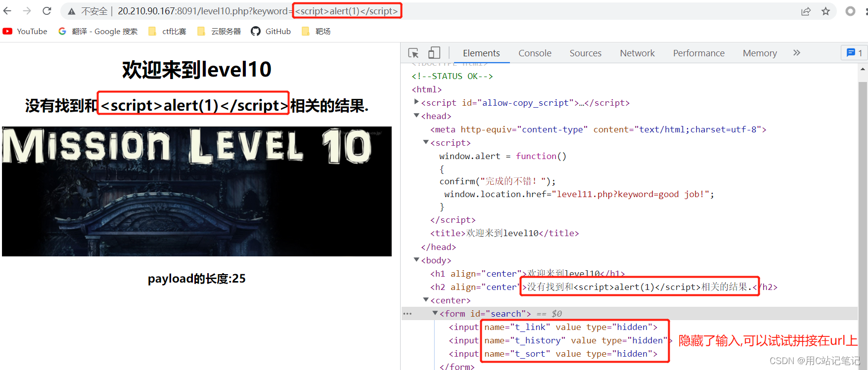Collapse the body node
Viewport: 868px width, 370px height.
416,259
